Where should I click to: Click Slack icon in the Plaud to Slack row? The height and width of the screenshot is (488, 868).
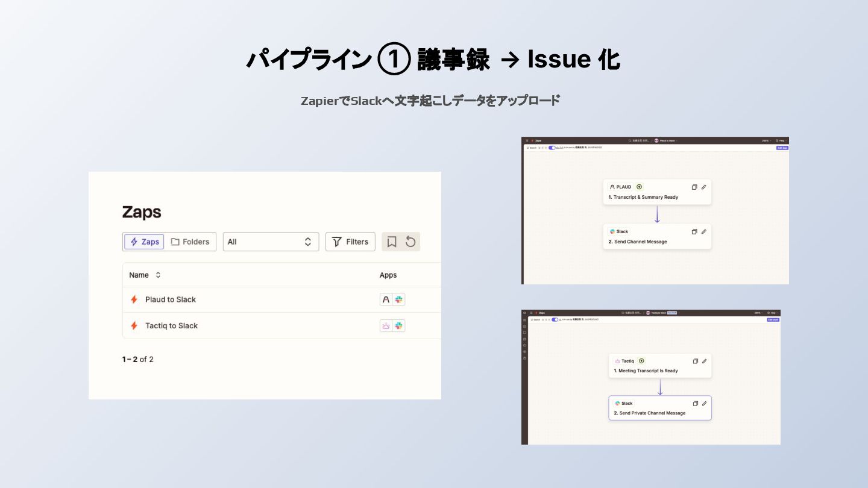click(x=398, y=299)
